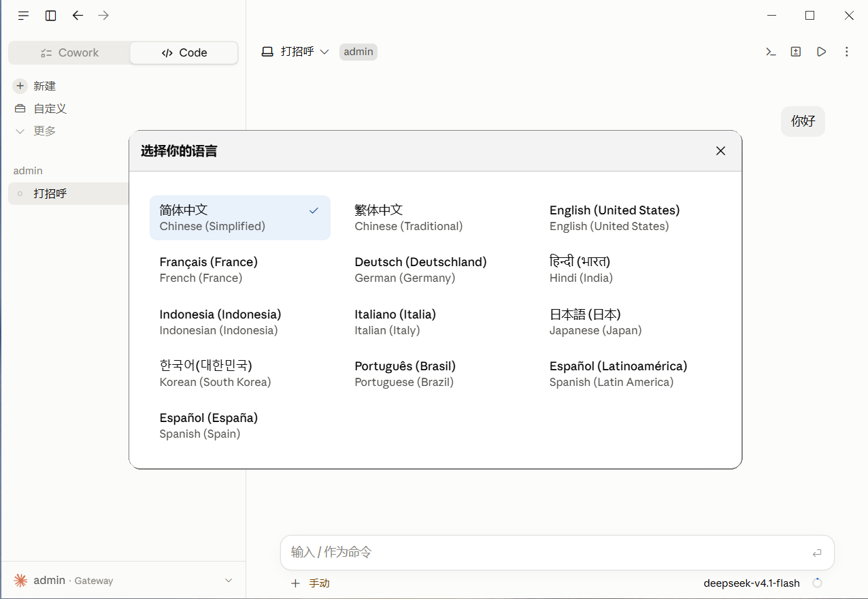This screenshot has height=599, width=868.
Task: Click the send arrow in input box
Action: point(817,553)
